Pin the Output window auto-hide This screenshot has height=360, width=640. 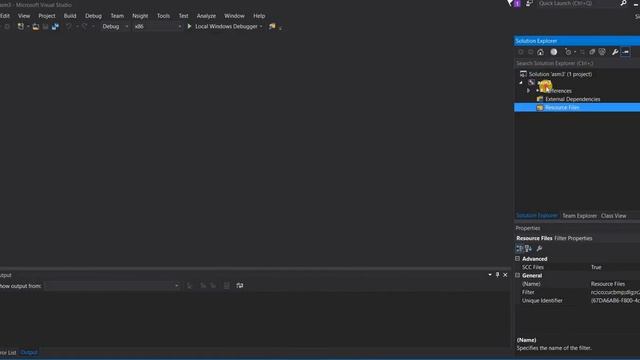[x=497, y=275]
